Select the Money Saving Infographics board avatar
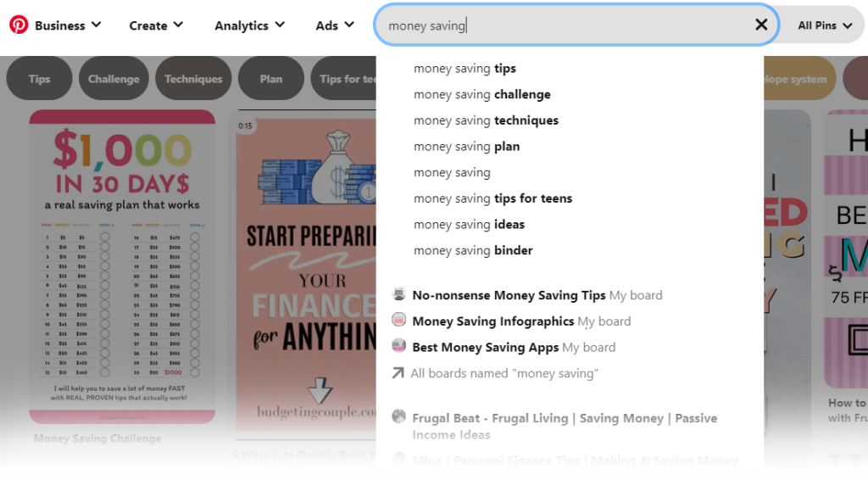This screenshot has height=480, width=868. point(398,320)
